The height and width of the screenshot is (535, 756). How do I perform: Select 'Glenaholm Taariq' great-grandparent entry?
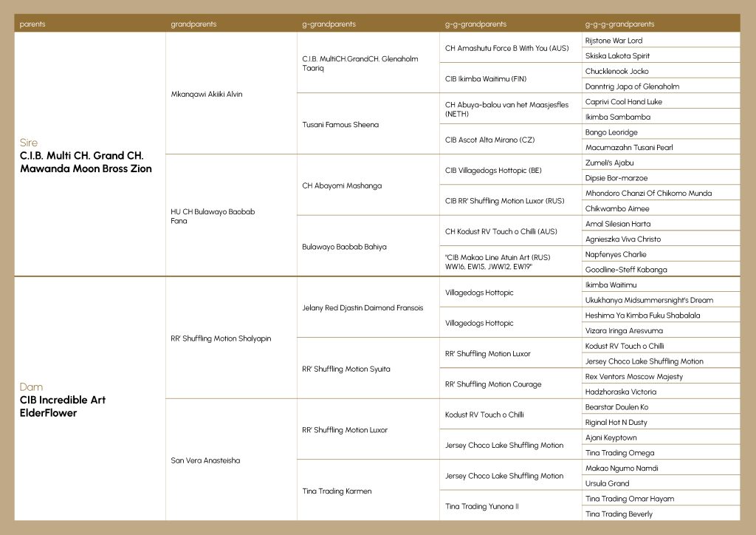tap(360, 64)
